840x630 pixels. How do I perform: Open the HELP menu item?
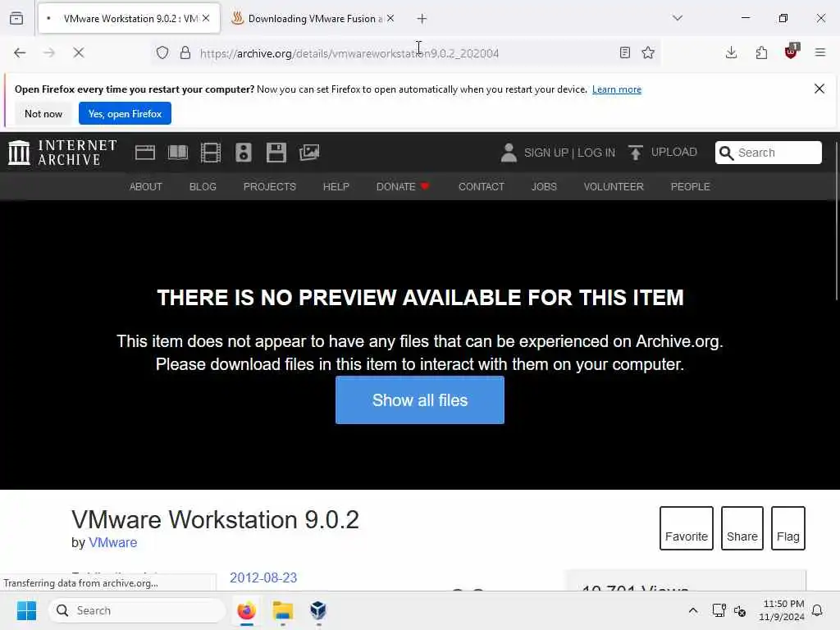point(336,186)
